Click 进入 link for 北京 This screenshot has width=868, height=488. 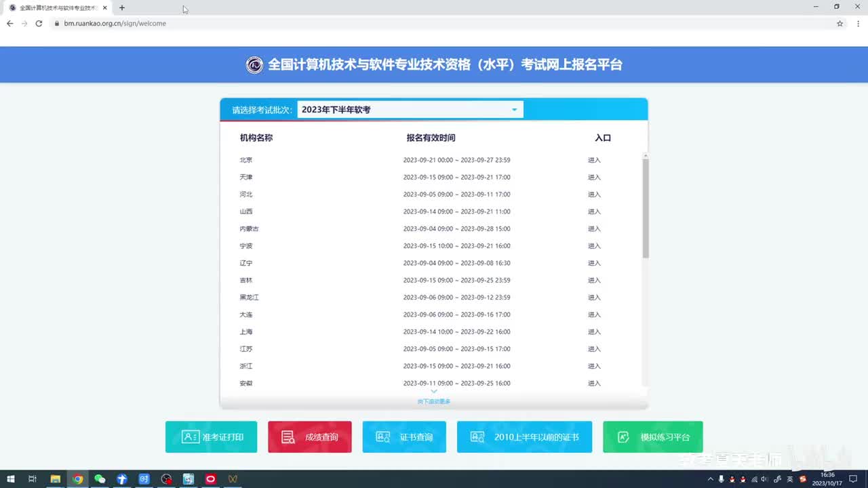[x=594, y=160]
